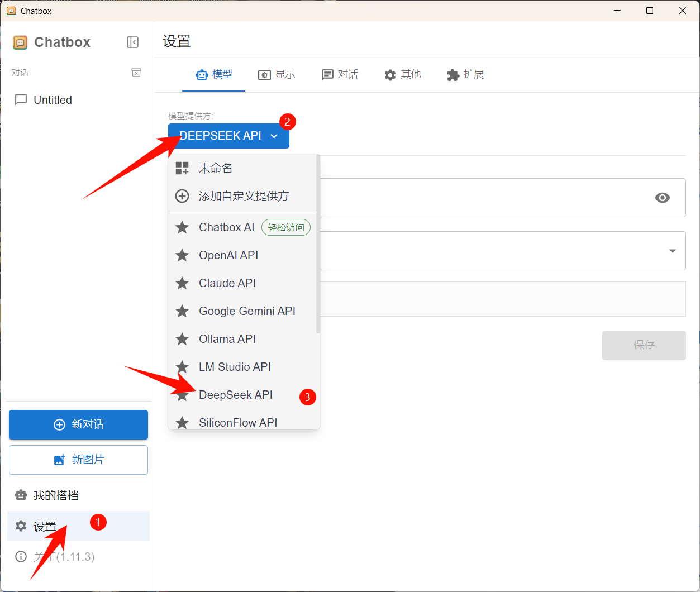The image size is (700, 592).
Task: Switch to the 扩展 tab
Action: coord(465,74)
